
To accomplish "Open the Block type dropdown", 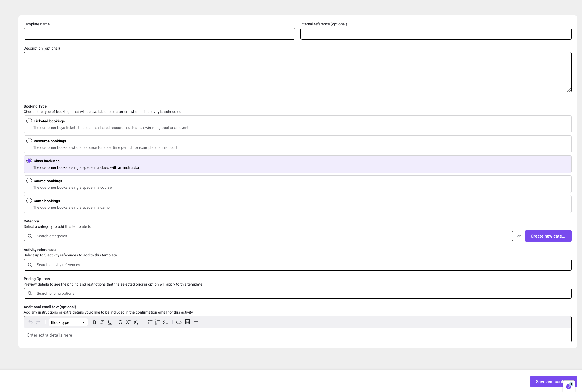I will click(68, 322).
